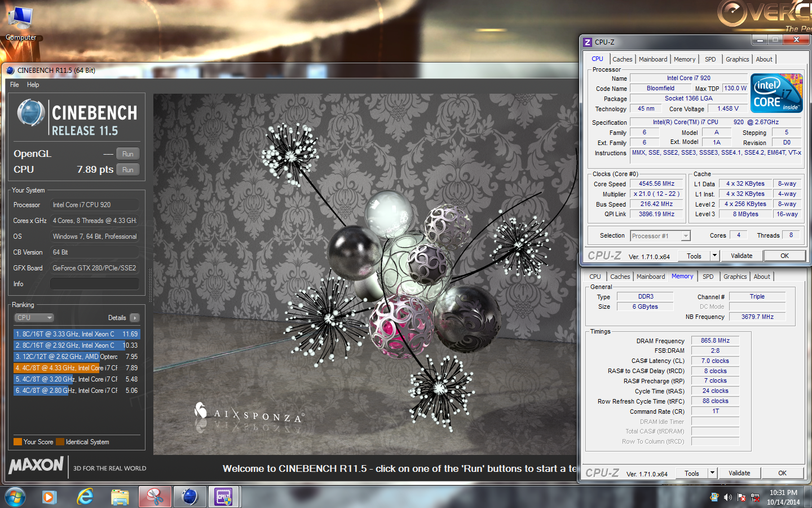Select ranking row 1 Xeon 11.69
The width and height of the screenshot is (812, 508).
point(76,334)
